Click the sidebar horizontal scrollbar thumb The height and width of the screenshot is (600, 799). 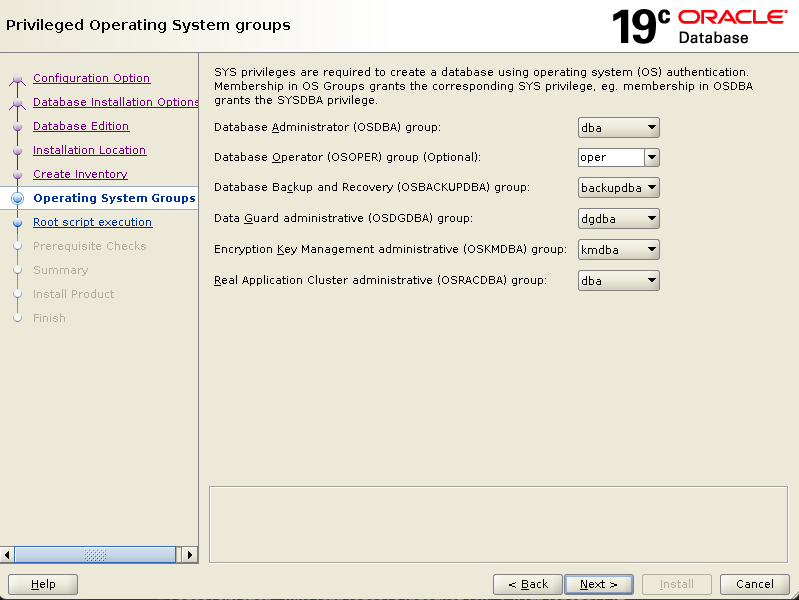pyautogui.click(x=95, y=555)
